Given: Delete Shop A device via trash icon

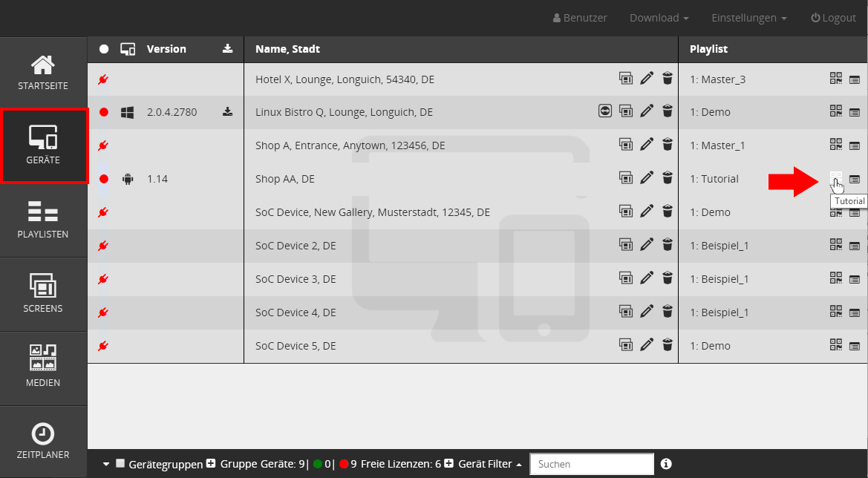Looking at the screenshot, I should pyautogui.click(x=668, y=145).
